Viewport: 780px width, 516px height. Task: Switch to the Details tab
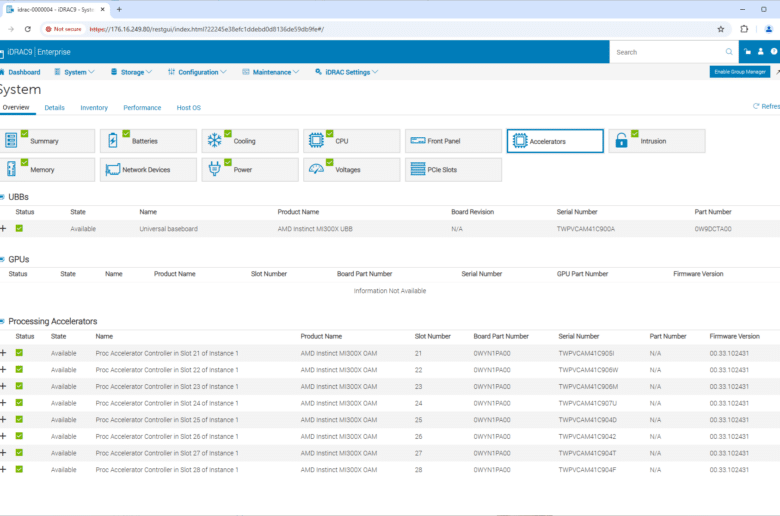tap(54, 107)
